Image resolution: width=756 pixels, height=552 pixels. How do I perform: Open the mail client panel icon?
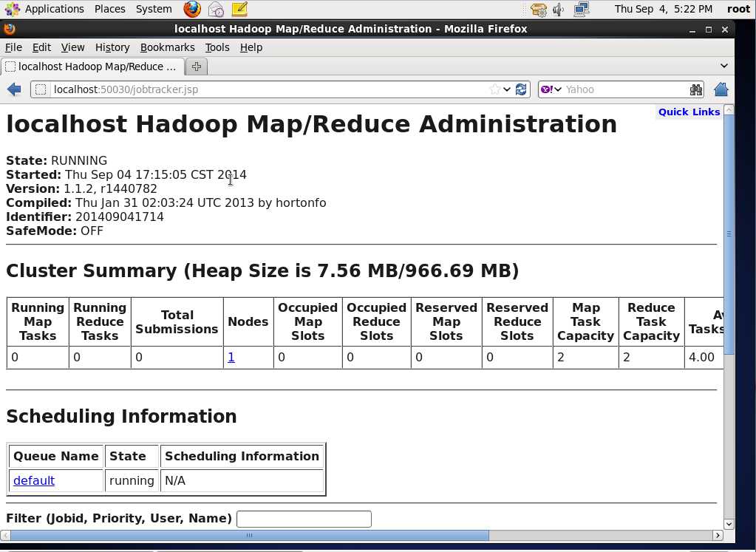[216, 9]
